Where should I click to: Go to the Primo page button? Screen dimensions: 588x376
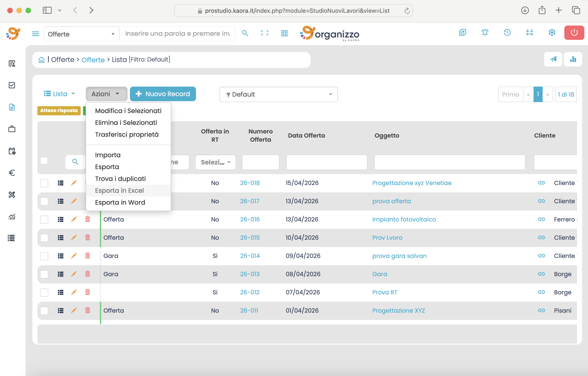click(510, 94)
